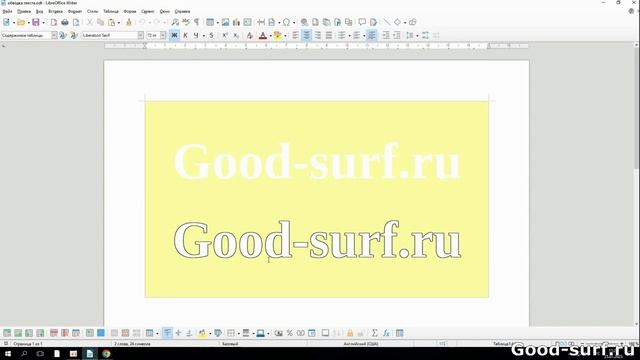Viewport: 640px width, 360px height.
Task: Expand the Paste options dropdown arrow
Action: (x=118, y=22)
